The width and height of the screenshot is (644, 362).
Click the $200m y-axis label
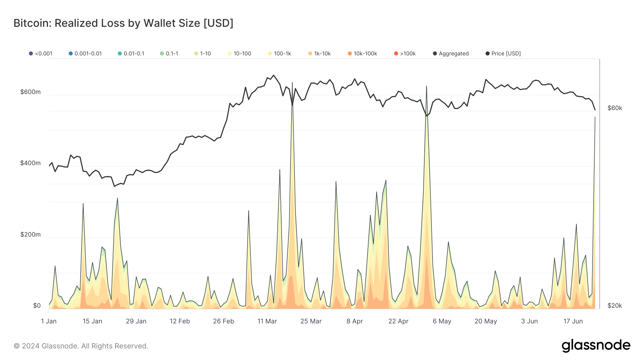click(30, 234)
